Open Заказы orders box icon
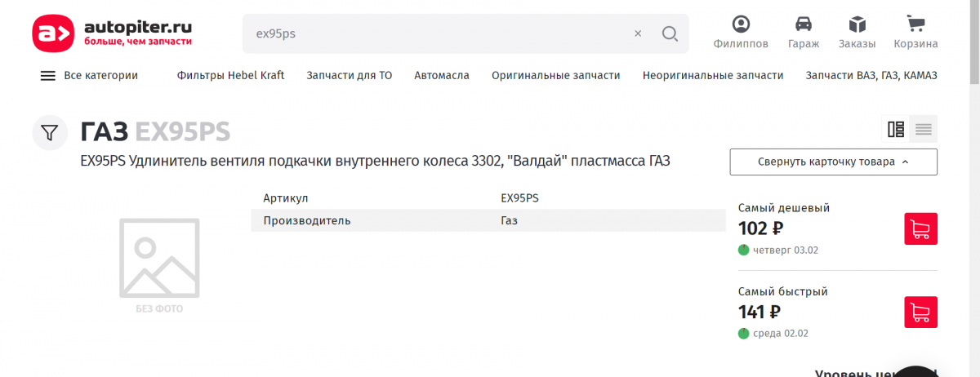This screenshot has height=377, width=980. click(x=857, y=33)
